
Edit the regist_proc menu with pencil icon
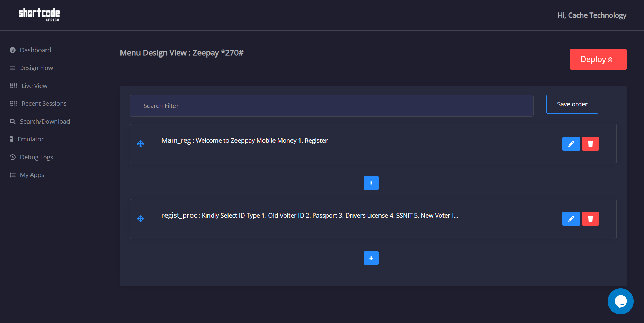[571, 219]
